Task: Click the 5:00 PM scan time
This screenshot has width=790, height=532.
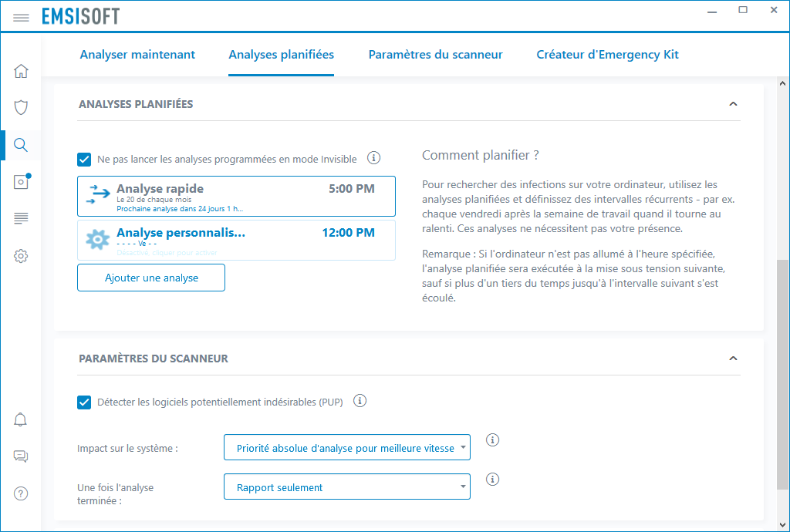Action: pos(352,189)
